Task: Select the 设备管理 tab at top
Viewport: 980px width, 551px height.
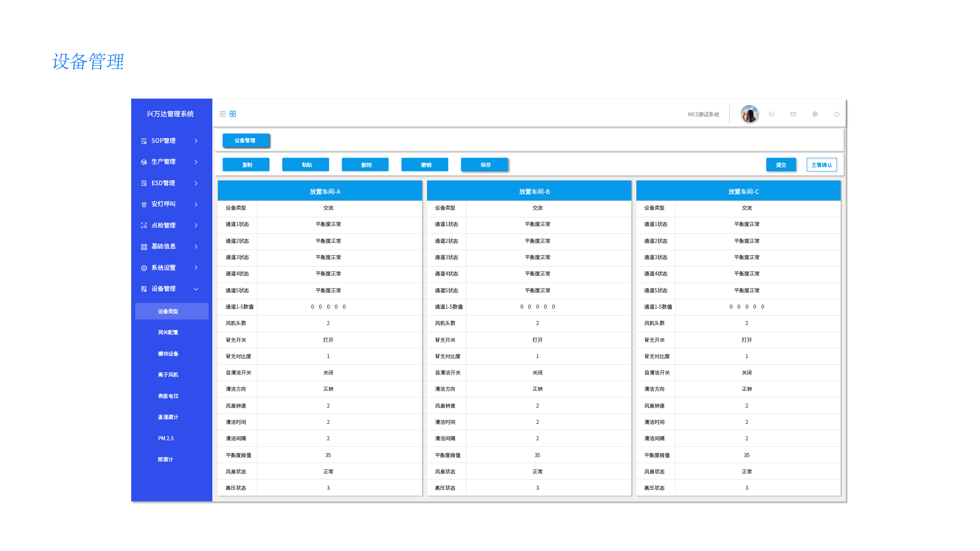Action: 246,140
